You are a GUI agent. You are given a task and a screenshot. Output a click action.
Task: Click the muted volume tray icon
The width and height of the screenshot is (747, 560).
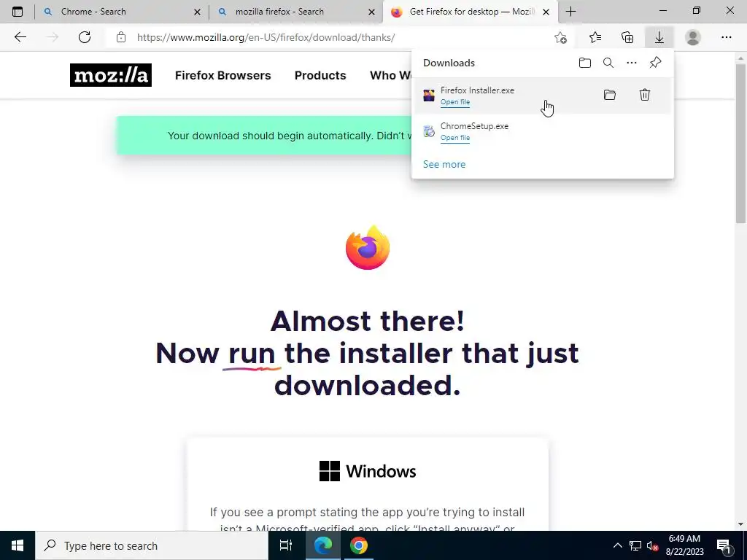652,545
